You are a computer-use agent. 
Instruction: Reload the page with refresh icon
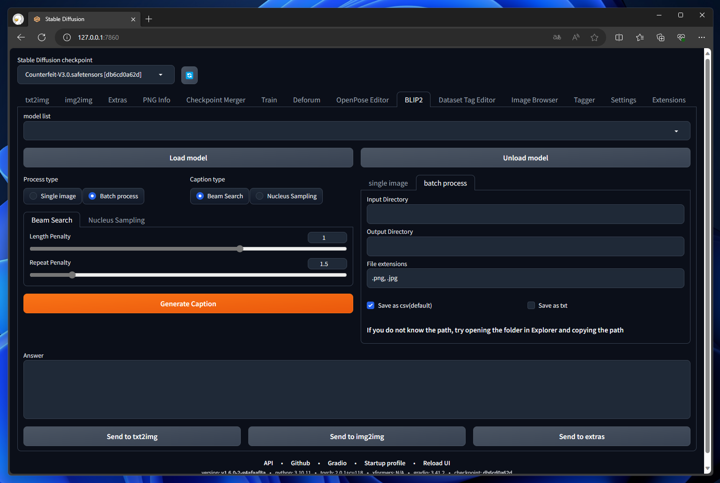(x=42, y=37)
